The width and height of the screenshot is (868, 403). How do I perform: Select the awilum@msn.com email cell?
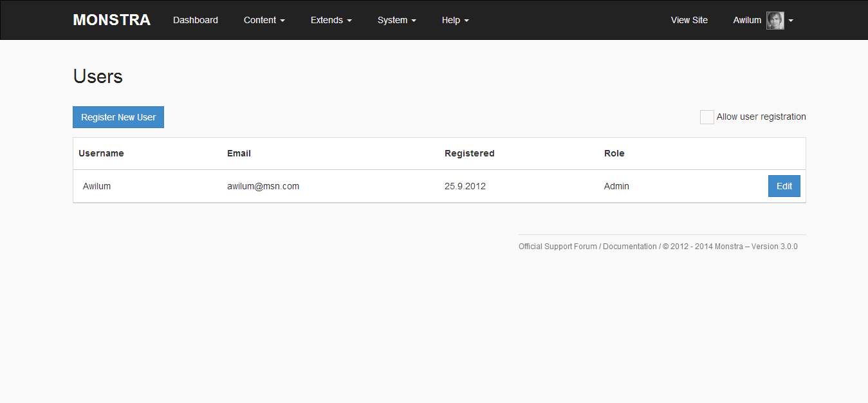click(263, 186)
